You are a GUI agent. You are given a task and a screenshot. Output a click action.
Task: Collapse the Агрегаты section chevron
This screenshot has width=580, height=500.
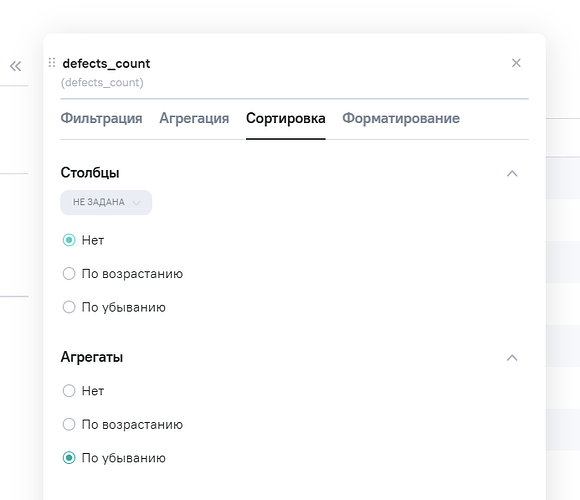tap(512, 358)
